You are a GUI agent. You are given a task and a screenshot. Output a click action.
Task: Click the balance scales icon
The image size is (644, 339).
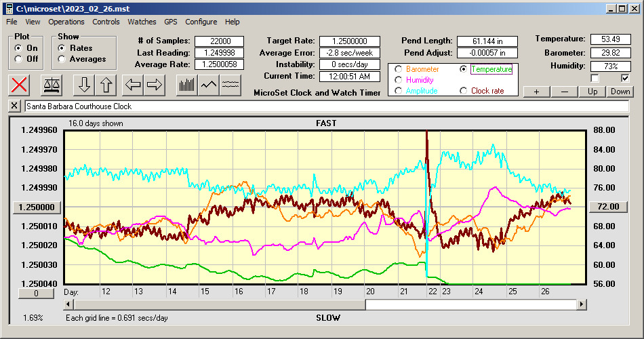point(50,85)
